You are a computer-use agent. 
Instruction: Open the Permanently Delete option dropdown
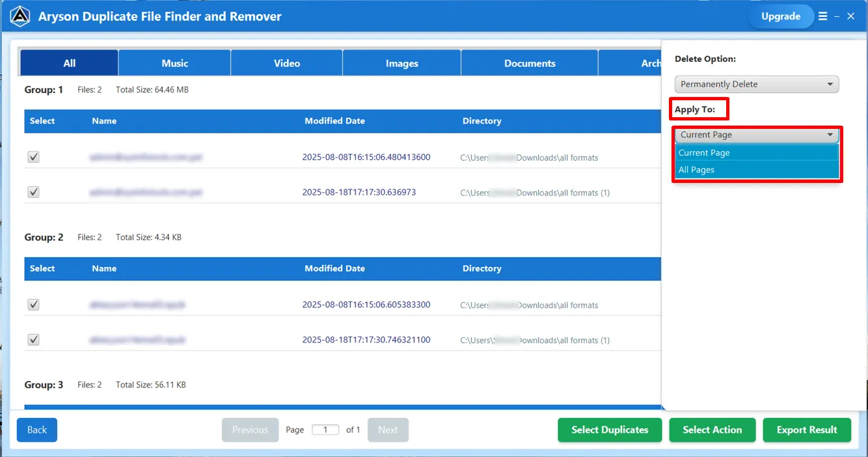pyautogui.click(x=756, y=84)
